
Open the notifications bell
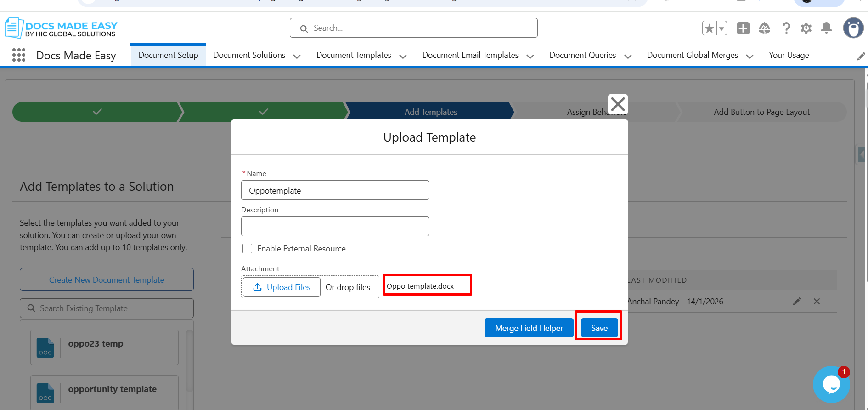click(x=826, y=28)
